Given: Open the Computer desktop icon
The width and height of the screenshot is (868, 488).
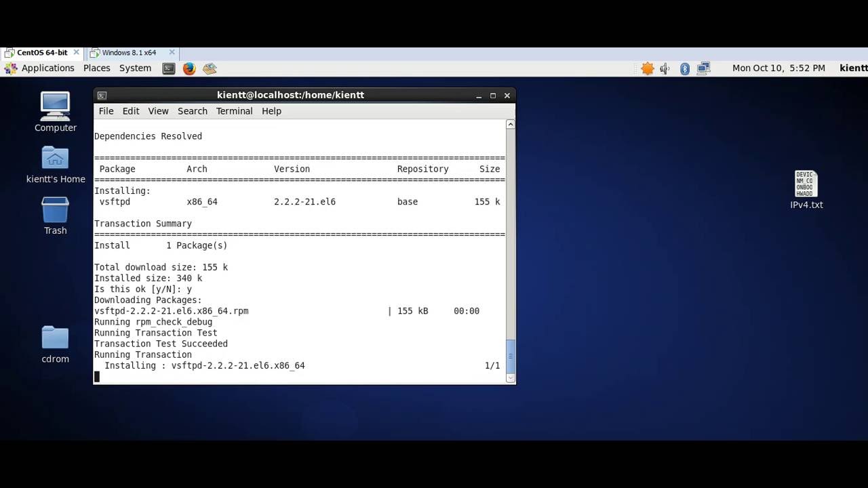Looking at the screenshot, I should [55, 107].
